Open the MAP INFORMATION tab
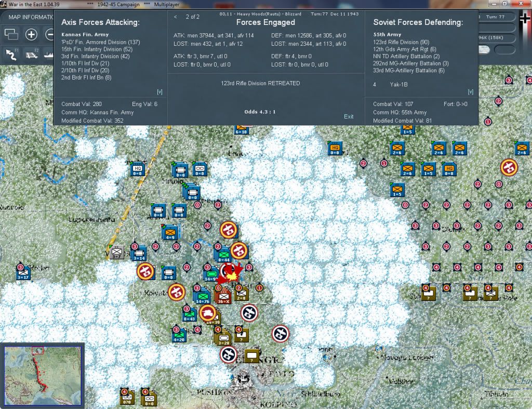532x409 pixels. [x=31, y=17]
